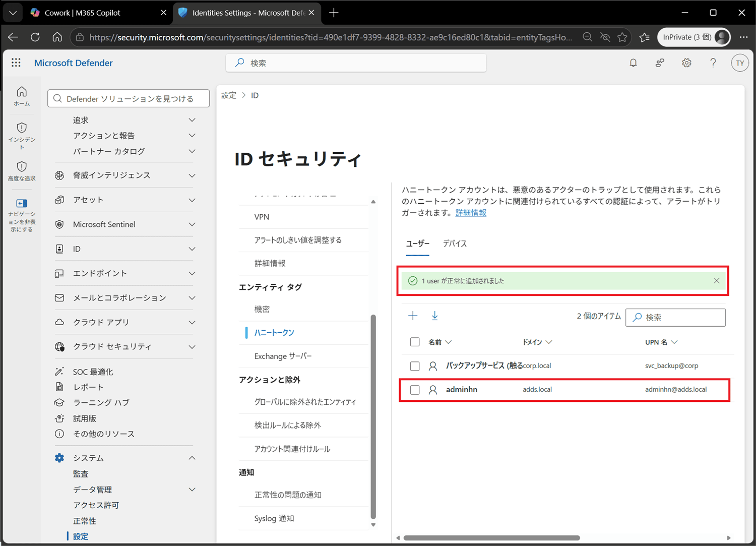Viewport: 756px width, 546px height.
Task: Click the browser home icon
Action: [x=57, y=37]
